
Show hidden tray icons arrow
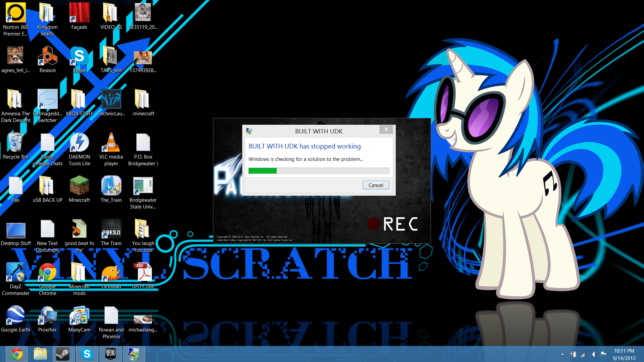point(562,354)
